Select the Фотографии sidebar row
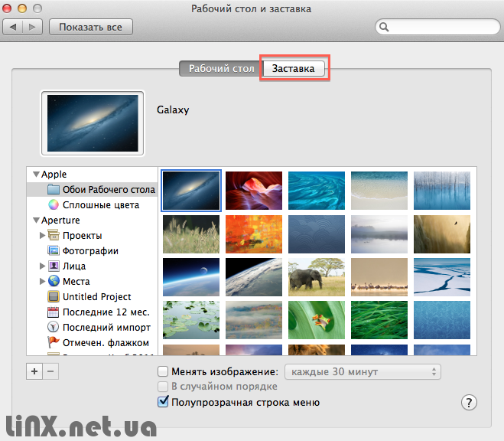The height and width of the screenshot is (441, 504). click(93, 251)
